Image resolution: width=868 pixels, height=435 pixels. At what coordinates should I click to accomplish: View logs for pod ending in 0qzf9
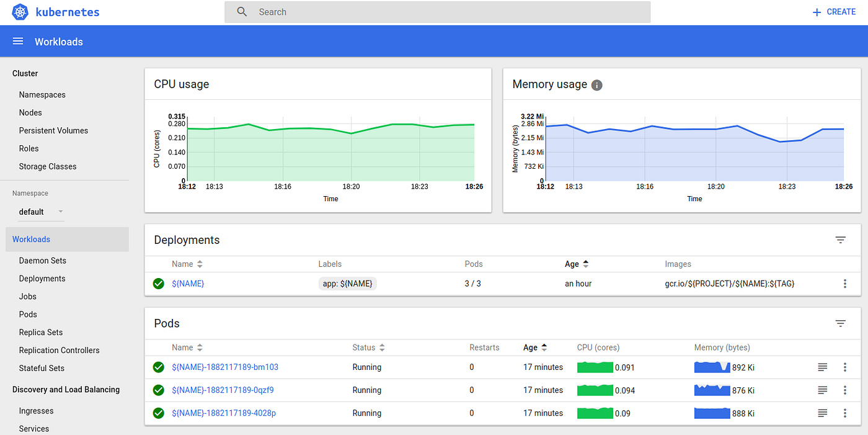point(822,390)
